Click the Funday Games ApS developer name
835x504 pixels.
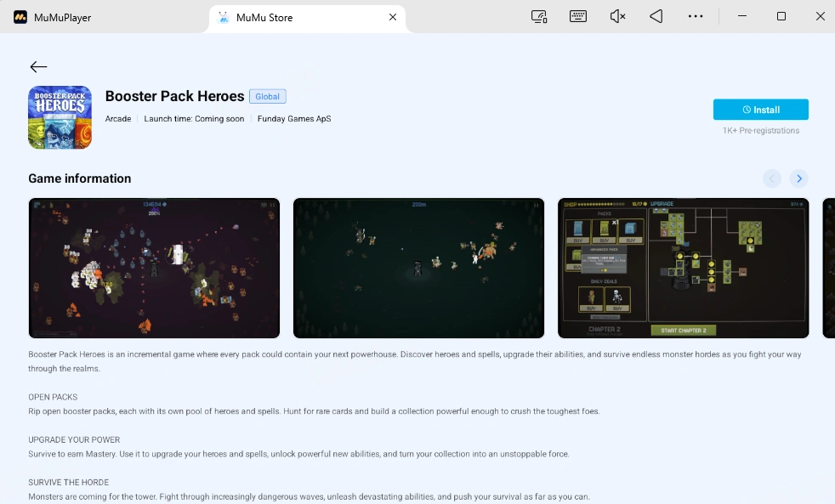(x=294, y=119)
